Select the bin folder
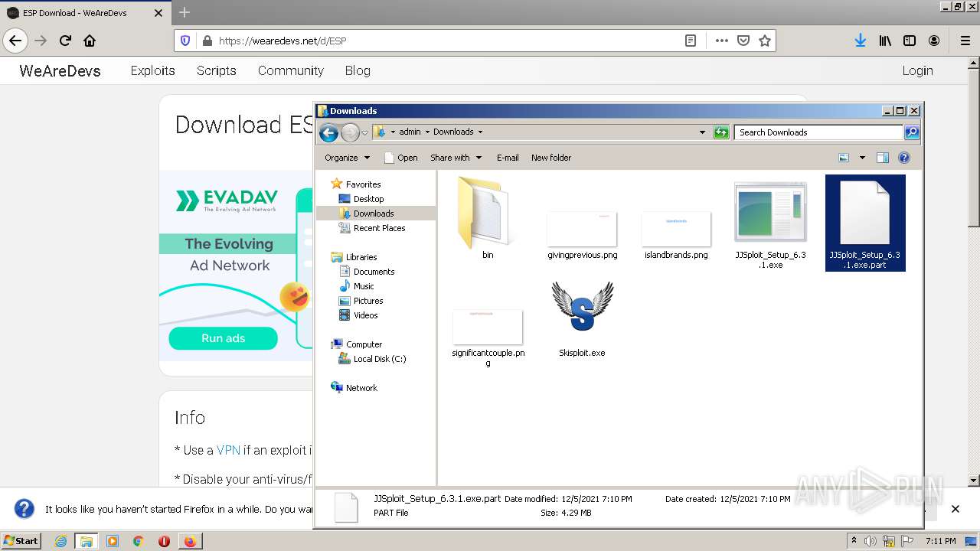980x551 pixels. click(x=488, y=219)
